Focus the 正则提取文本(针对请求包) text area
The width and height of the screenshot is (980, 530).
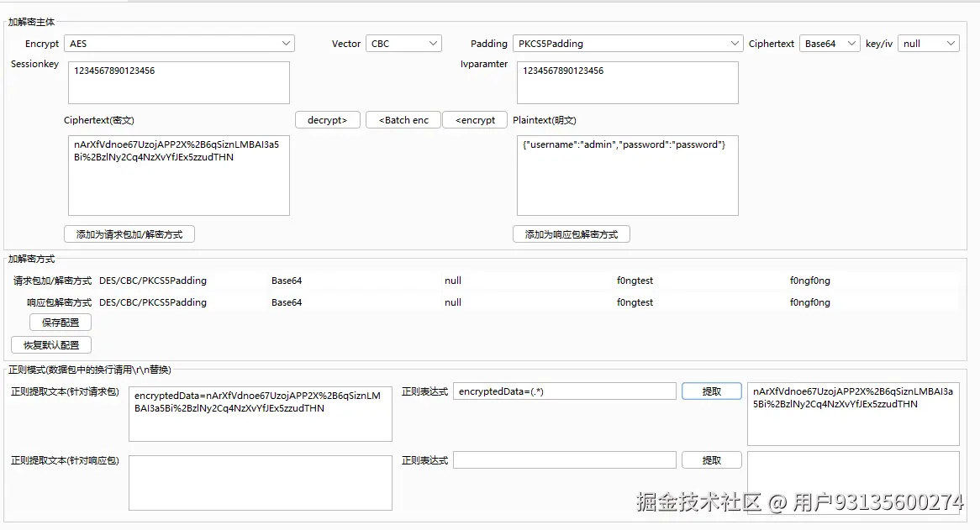click(261, 414)
